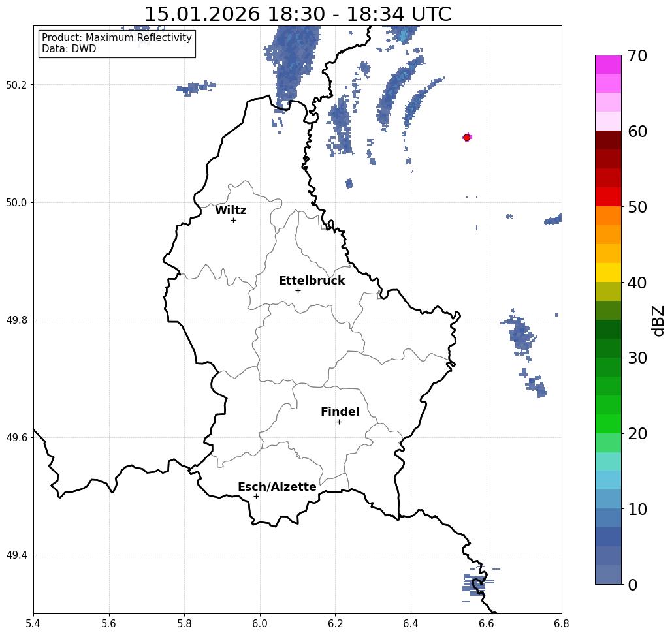This screenshot has height=635, width=672.
Task: Click the latitude label 50.0
Action: [x=16, y=202]
